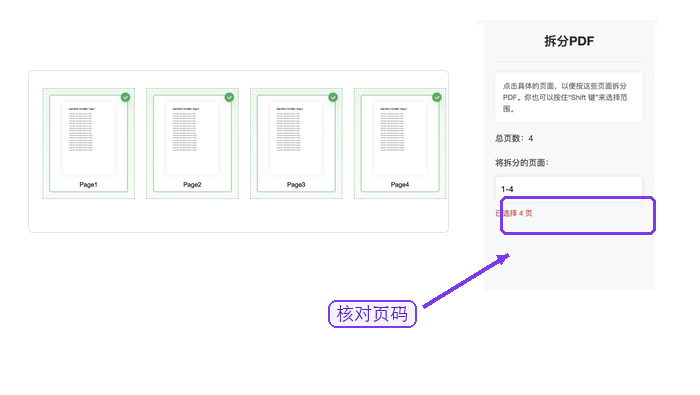
Task: Select the Page3 thumbnail
Action: point(296,143)
